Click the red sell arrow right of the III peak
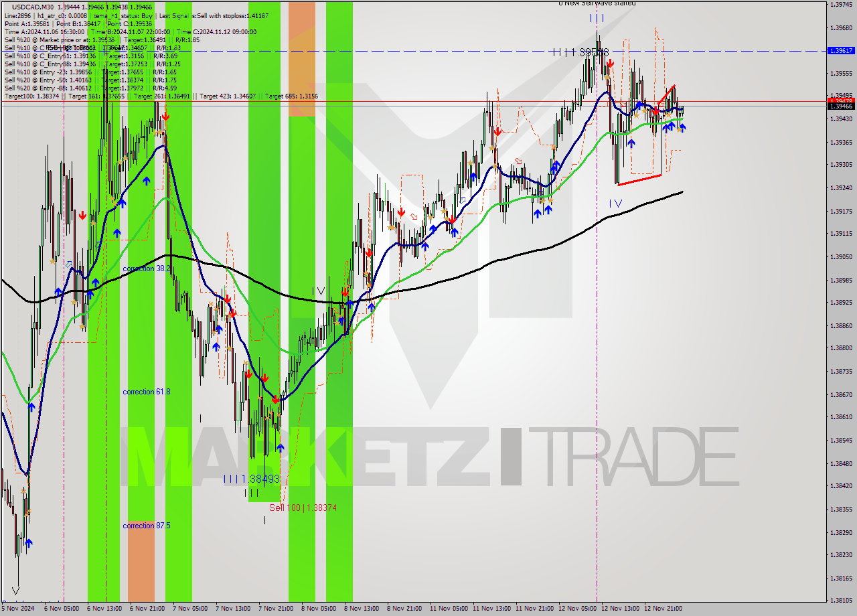 point(610,63)
